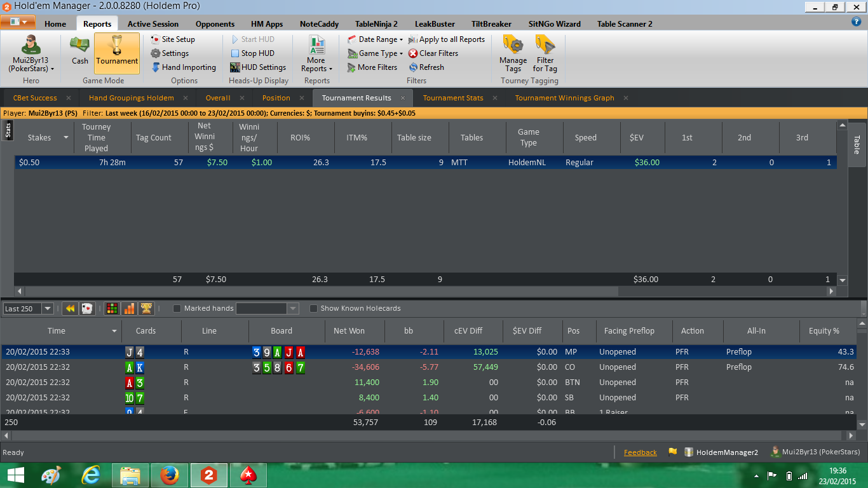Switch to the Home ribbon tab
The width and height of the screenshot is (868, 488).
point(55,24)
